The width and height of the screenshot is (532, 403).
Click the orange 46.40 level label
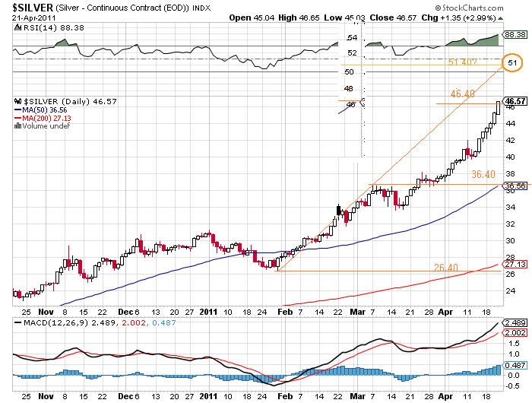coord(462,94)
